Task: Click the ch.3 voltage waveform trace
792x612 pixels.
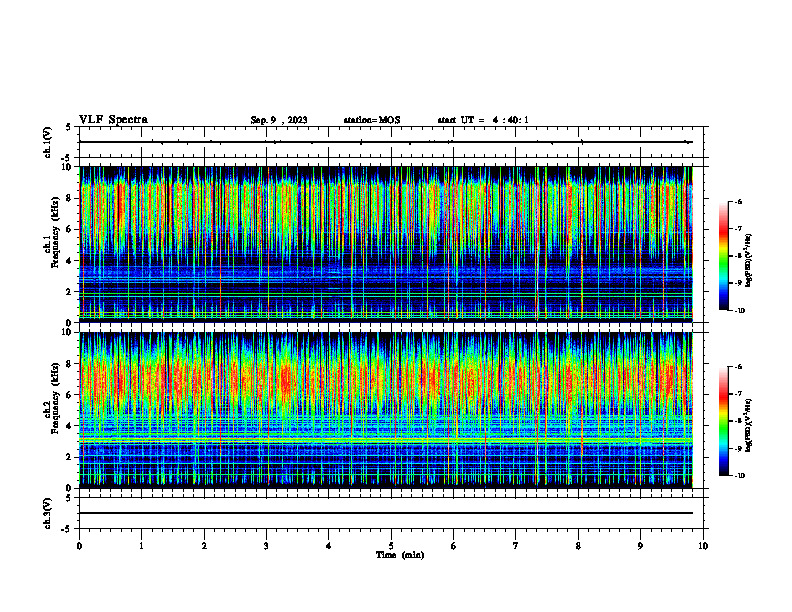Action: click(386, 513)
